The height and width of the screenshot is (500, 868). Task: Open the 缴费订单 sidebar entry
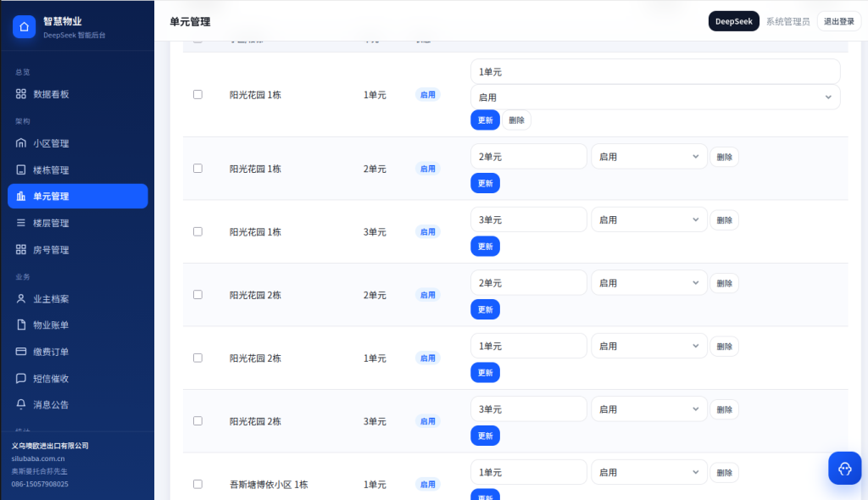[77, 352]
